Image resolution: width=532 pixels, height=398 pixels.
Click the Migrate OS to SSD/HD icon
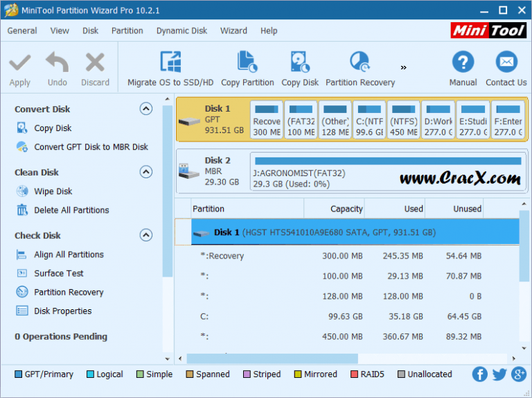tap(170, 63)
